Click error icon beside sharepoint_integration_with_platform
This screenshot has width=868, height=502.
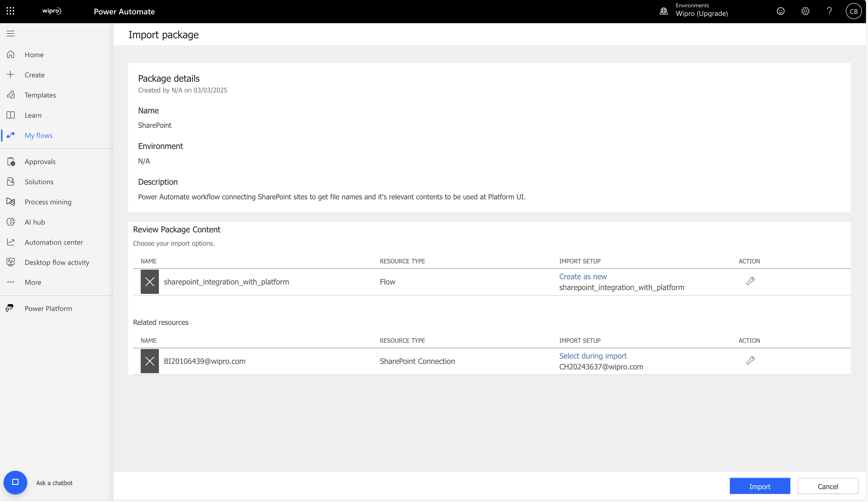[x=150, y=282]
